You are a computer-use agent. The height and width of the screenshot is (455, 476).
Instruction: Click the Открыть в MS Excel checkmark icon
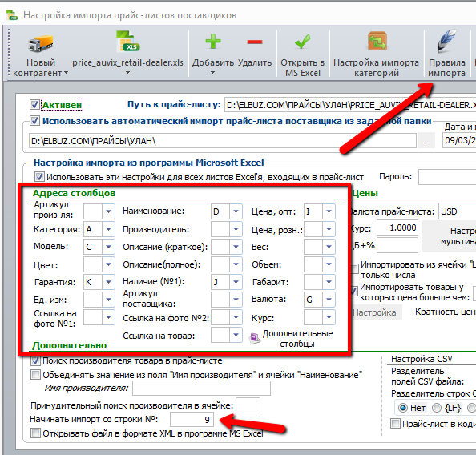click(302, 42)
